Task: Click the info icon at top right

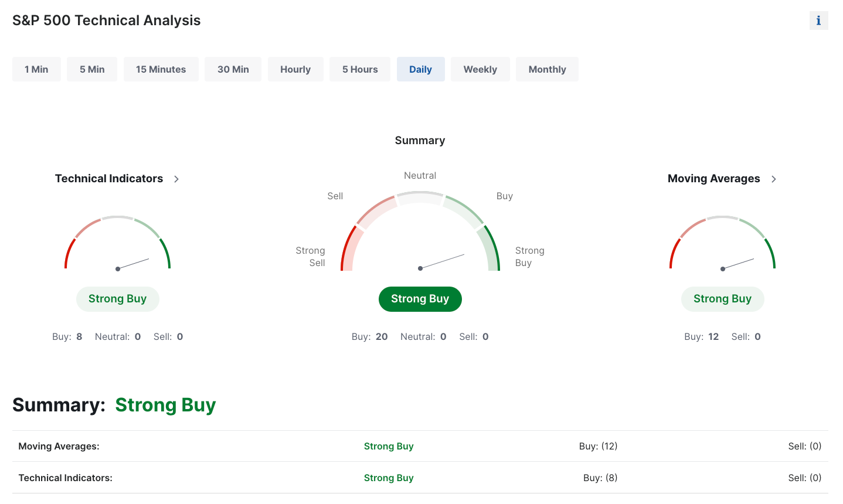Action: point(818,21)
